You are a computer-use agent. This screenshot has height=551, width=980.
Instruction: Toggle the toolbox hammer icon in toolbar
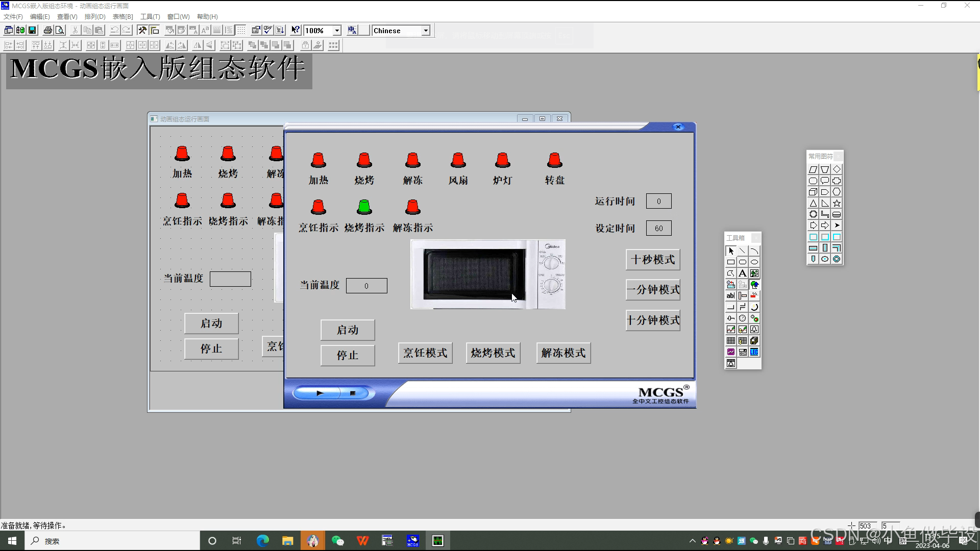[142, 31]
